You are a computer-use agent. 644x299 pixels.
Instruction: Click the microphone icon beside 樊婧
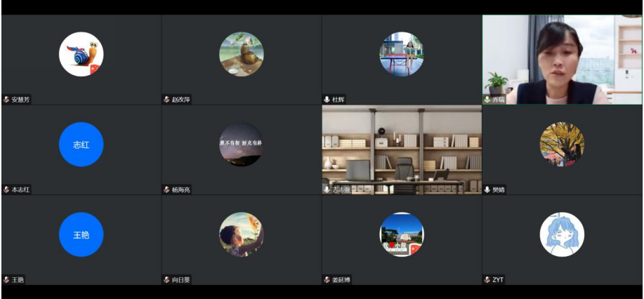click(487, 190)
